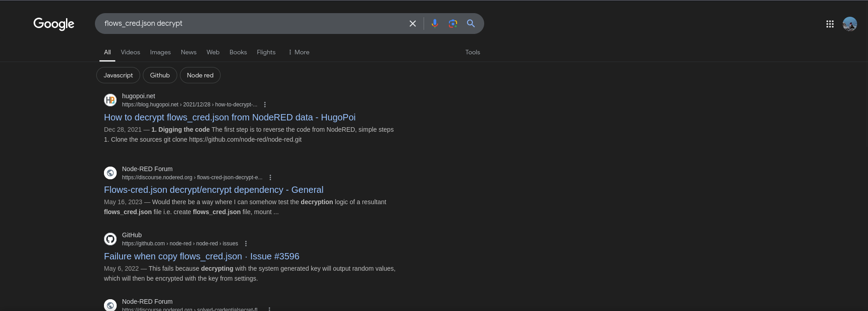Viewport: 868px width, 311px height.
Task: Focus the search field with flows_cred.json decrypt
Action: pyautogui.click(x=253, y=24)
